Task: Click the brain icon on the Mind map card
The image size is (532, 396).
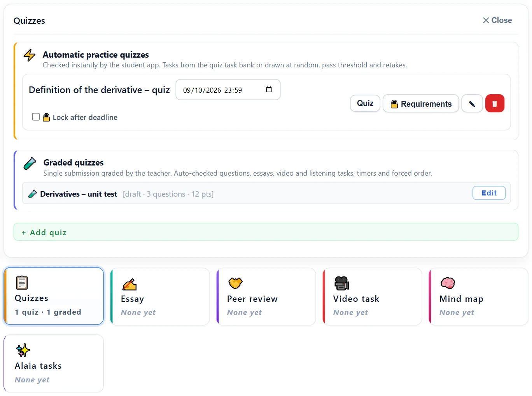Action: 448,283
